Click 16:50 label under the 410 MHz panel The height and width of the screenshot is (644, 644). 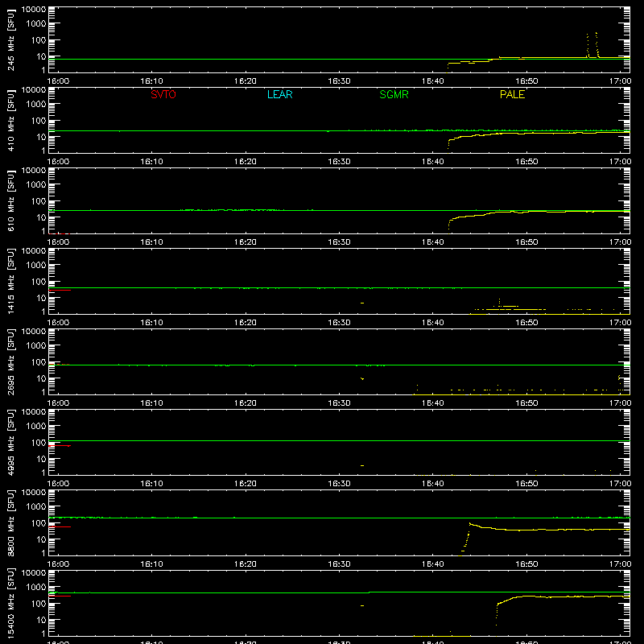[x=526, y=162]
